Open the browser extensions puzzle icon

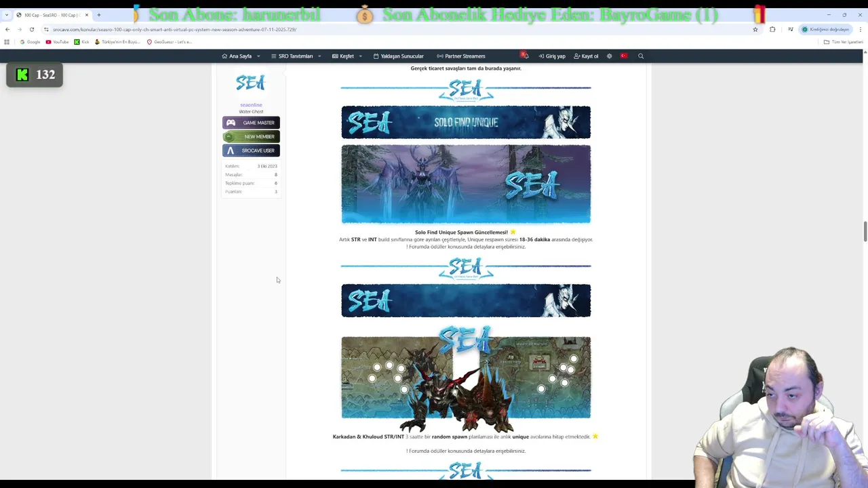point(772,29)
